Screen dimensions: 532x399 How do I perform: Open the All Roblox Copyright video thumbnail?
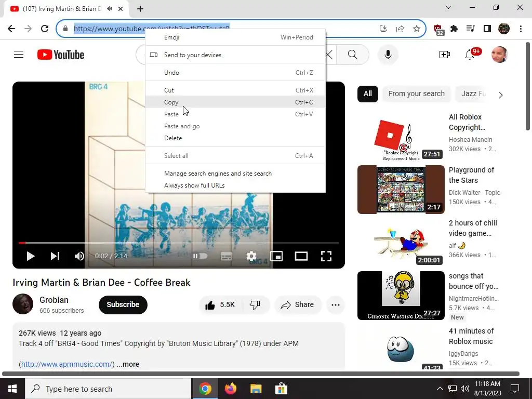401,137
